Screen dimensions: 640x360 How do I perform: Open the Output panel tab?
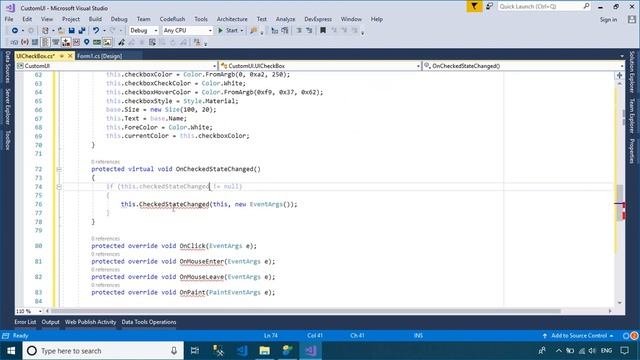[x=51, y=322]
